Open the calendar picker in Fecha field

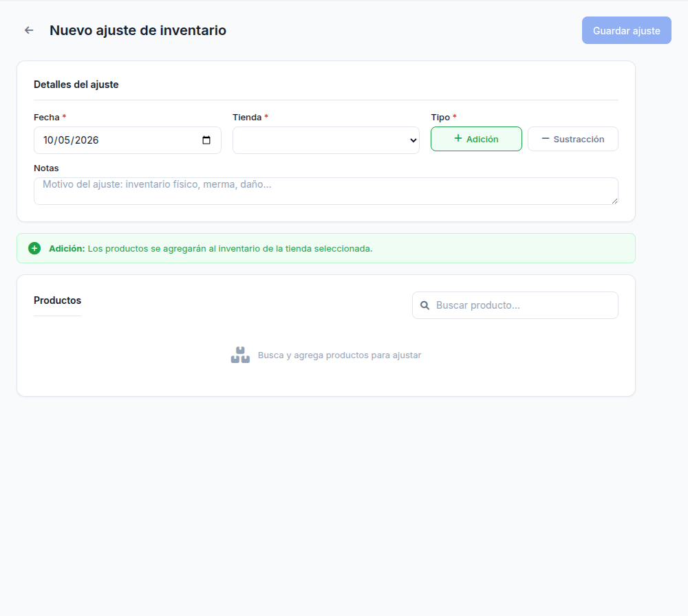pyautogui.click(x=206, y=140)
